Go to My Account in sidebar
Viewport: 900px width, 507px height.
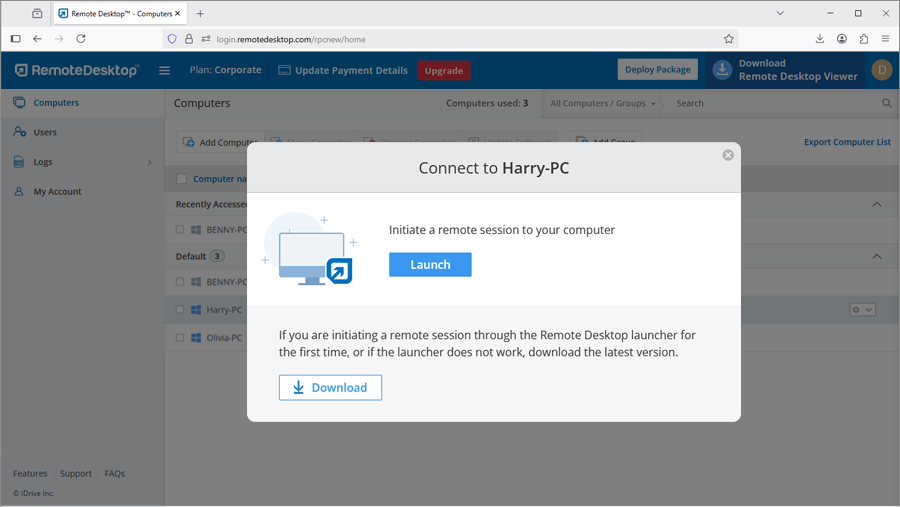point(57,191)
